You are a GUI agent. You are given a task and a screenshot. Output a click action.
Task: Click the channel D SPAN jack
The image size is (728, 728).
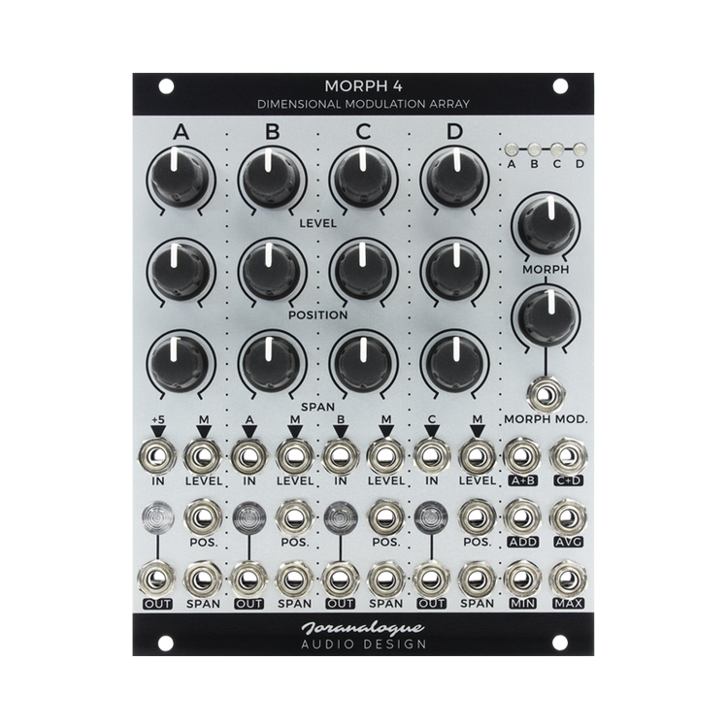point(477,579)
